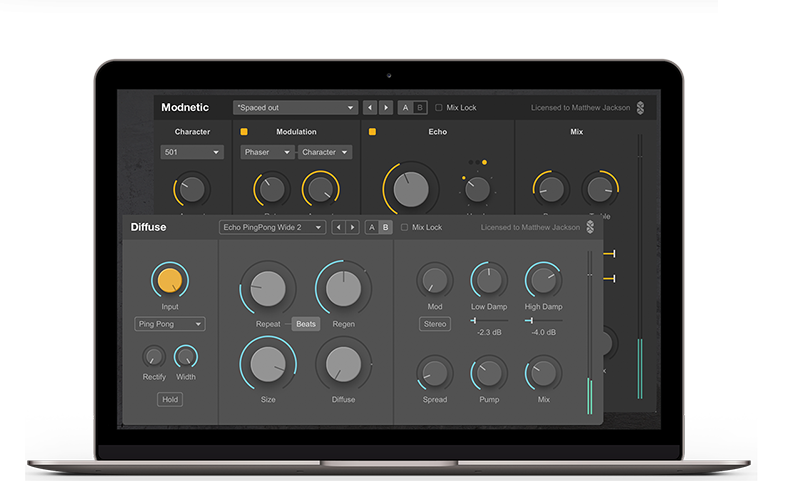Open the Character modulation target dropdown
Viewport: 800px width, 481px height.
click(x=324, y=152)
